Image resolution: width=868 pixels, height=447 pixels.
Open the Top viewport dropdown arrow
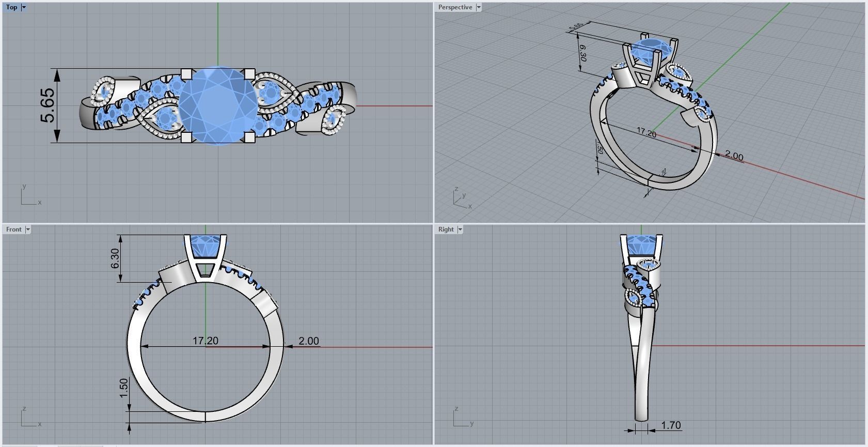24,7
